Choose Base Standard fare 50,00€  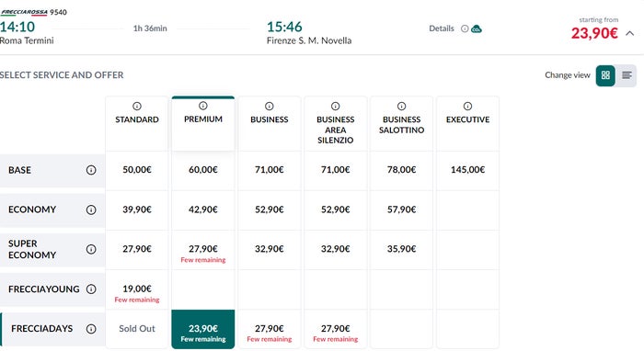[x=137, y=170]
